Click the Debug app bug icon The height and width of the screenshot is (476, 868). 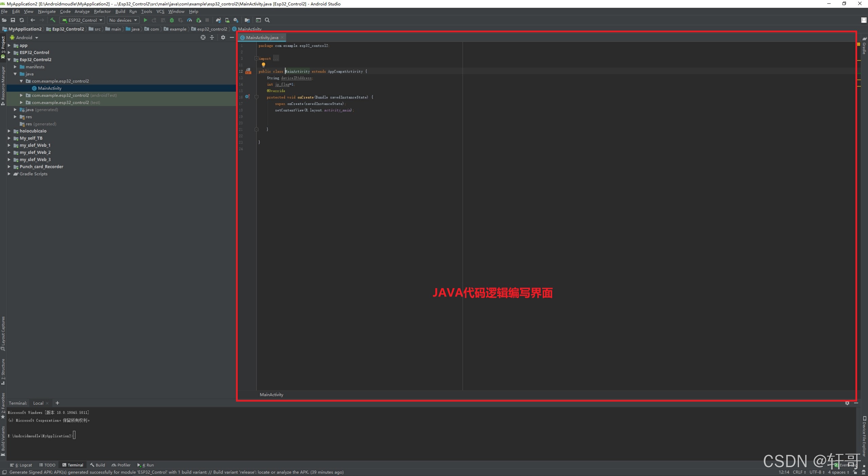(172, 20)
